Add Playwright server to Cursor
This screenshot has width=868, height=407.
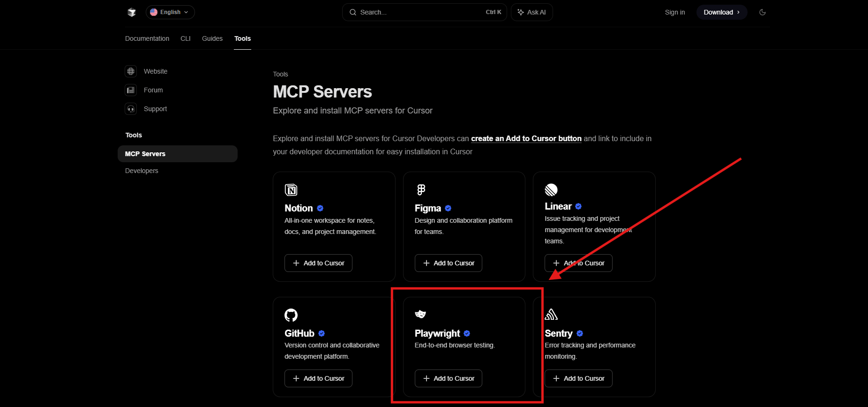[x=449, y=378]
